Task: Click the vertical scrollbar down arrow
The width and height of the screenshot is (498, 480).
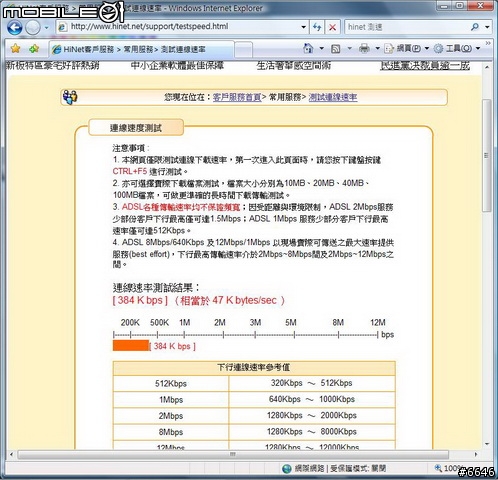Action: tap(487, 444)
